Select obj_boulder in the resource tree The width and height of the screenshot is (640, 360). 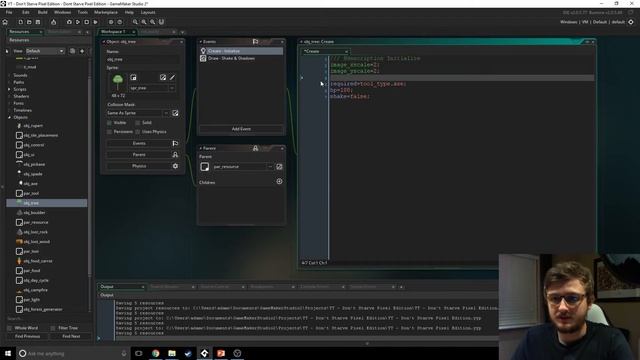click(34, 213)
